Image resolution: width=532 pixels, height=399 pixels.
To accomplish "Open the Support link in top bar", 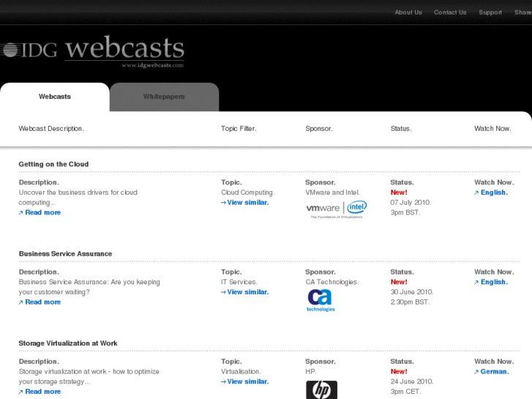I will coord(490,12).
